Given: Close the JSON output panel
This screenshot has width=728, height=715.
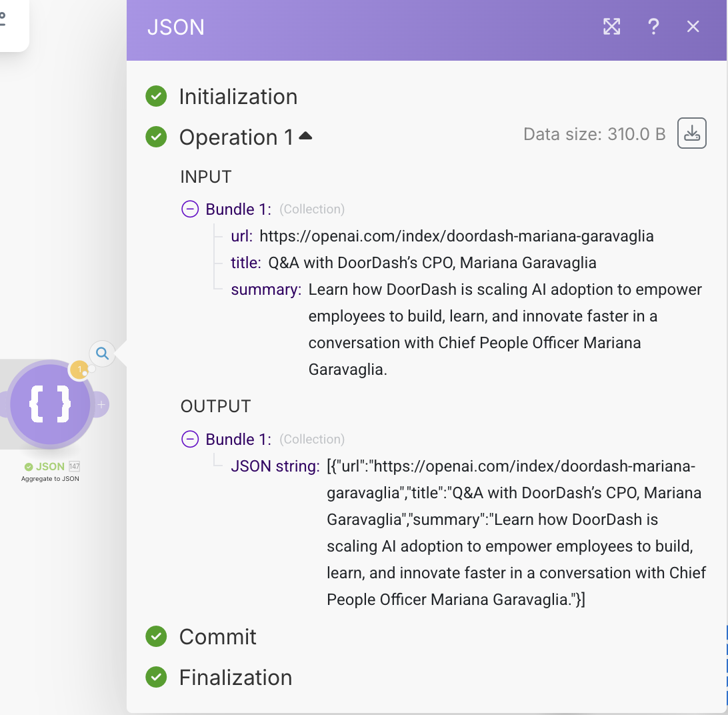Looking at the screenshot, I should pos(693,27).
